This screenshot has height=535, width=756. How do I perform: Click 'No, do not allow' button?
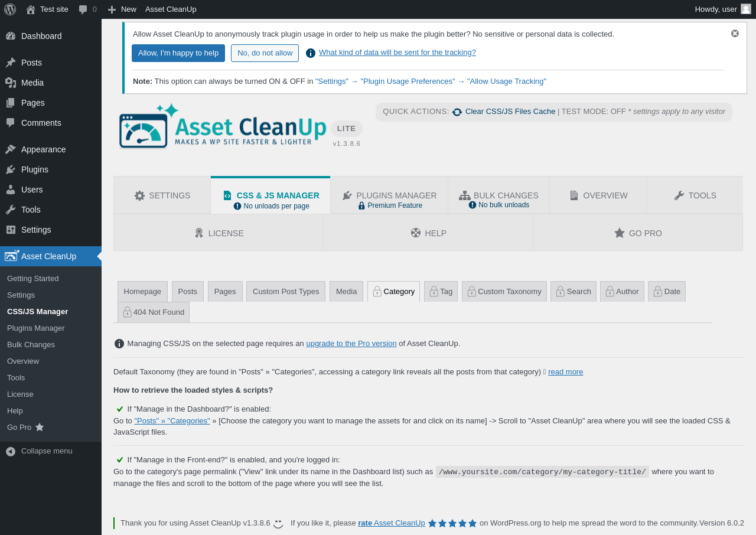(x=265, y=53)
